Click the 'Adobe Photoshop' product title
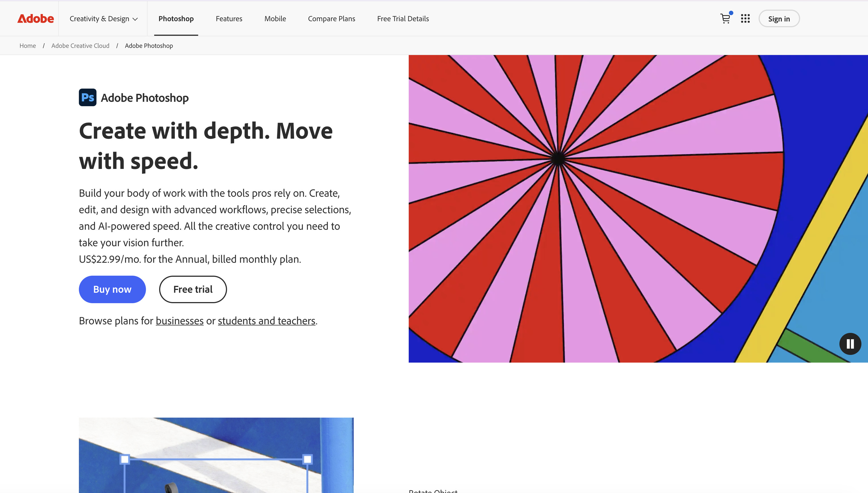 click(x=145, y=98)
